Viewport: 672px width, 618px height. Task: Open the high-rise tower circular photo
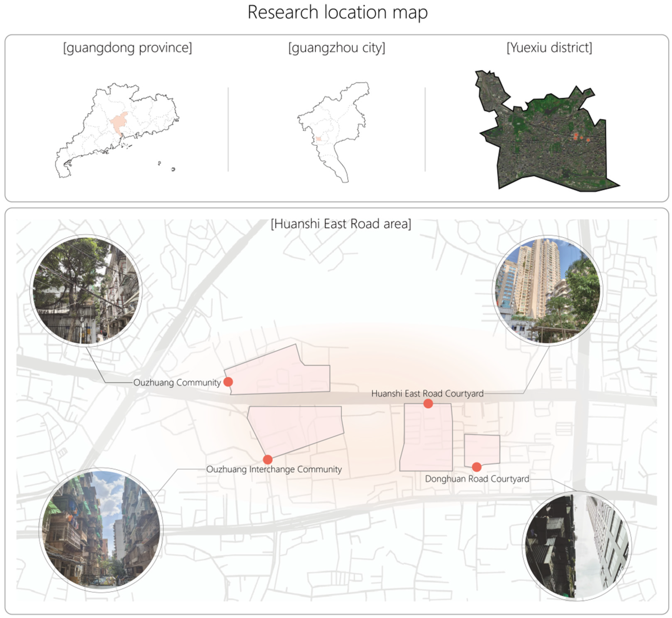(x=547, y=290)
